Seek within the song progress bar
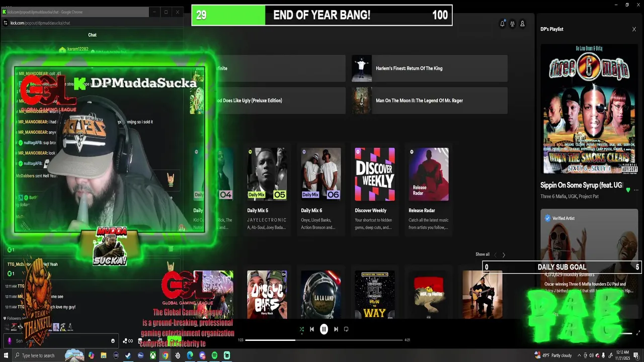 (x=324, y=340)
